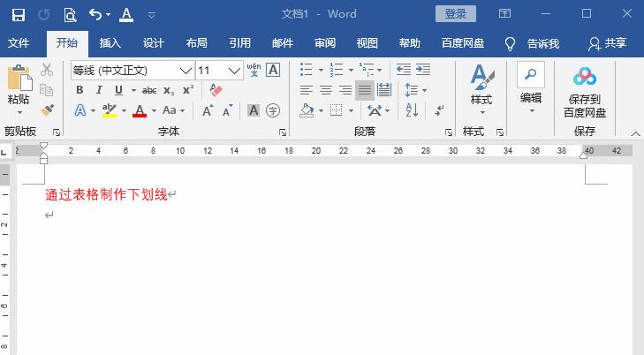Screen dimensions: 644x355
Task: Center align text
Action: coord(326,90)
